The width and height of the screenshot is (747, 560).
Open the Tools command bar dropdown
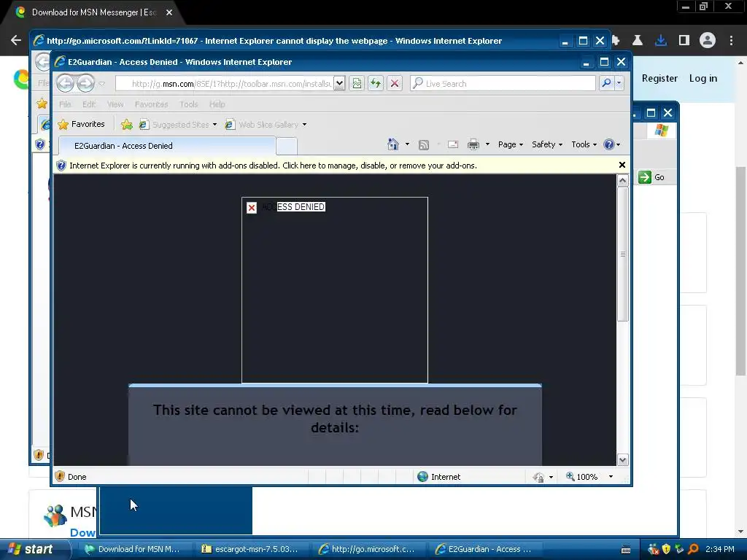(x=584, y=144)
